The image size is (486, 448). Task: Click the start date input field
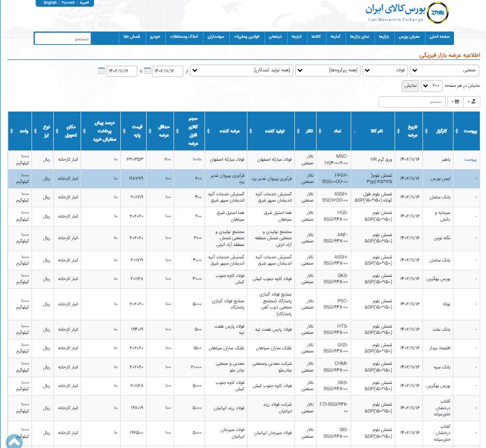[167, 71]
